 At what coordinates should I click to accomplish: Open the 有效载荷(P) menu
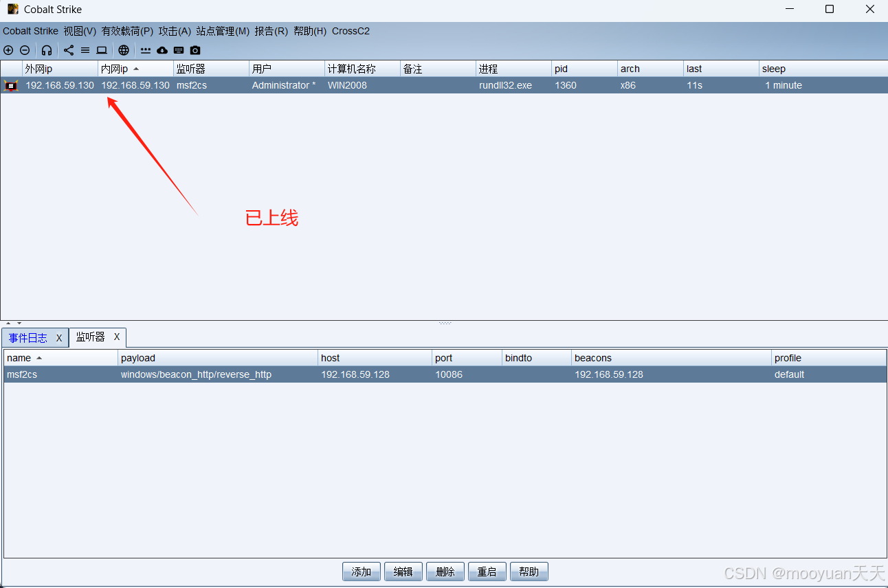pos(127,31)
